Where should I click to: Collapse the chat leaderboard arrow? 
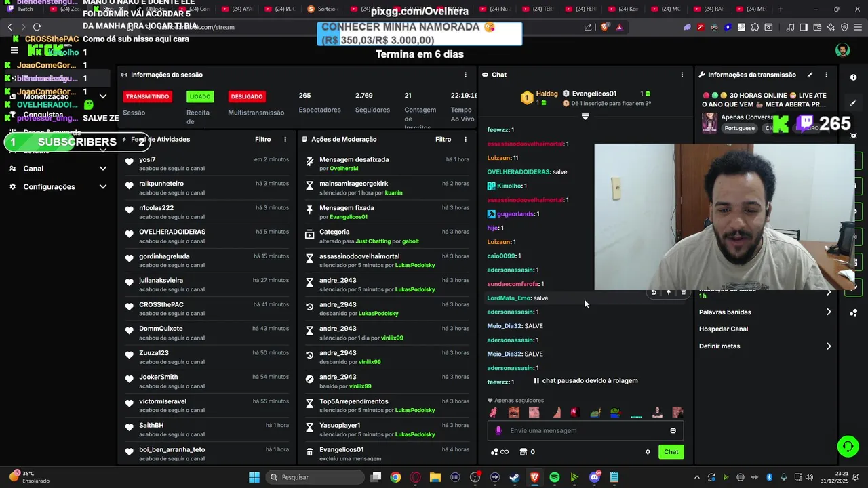(x=585, y=117)
